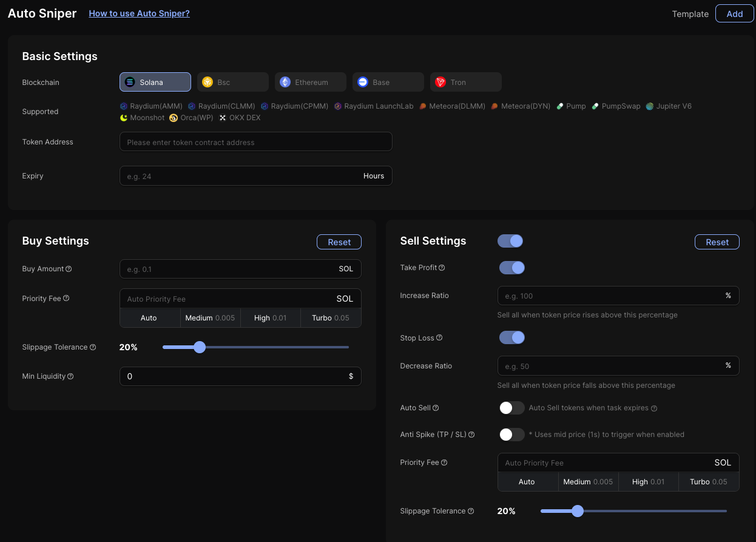Click the Raydium(CPMM) icon

[265, 106]
